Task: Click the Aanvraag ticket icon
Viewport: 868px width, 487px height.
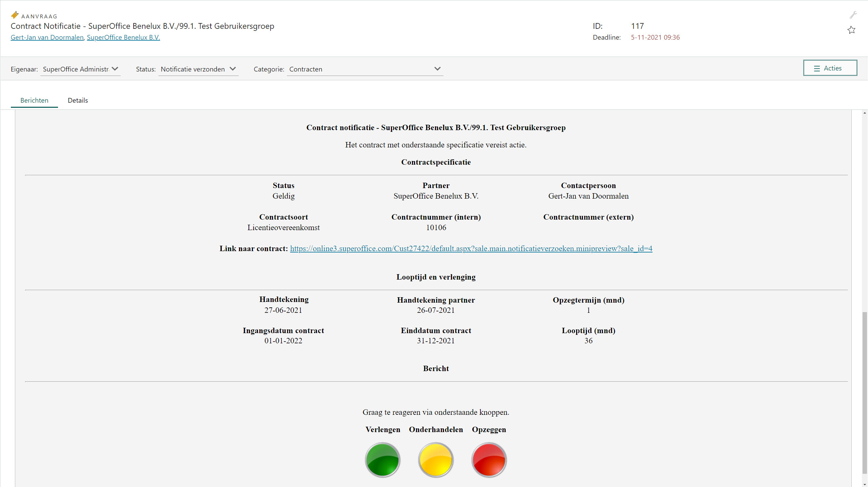Action: point(15,15)
